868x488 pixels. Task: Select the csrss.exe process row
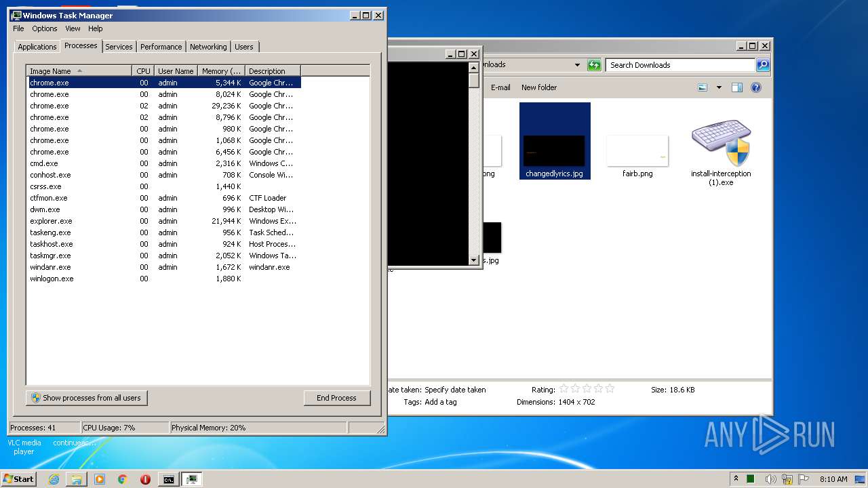point(163,186)
